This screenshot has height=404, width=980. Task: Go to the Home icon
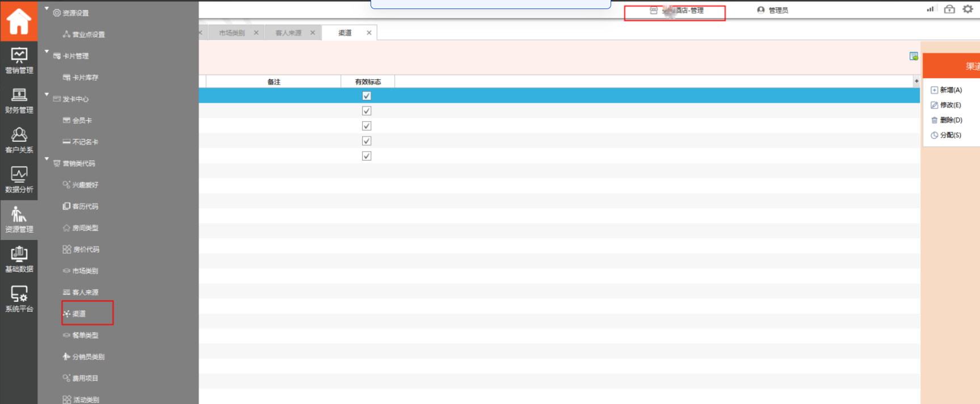(x=19, y=21)
